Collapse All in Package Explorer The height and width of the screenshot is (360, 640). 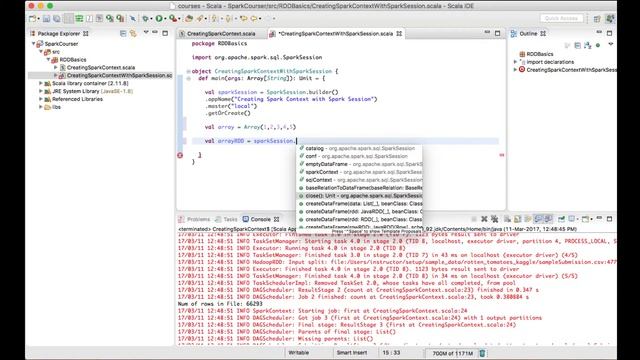[x=123, y=33]
